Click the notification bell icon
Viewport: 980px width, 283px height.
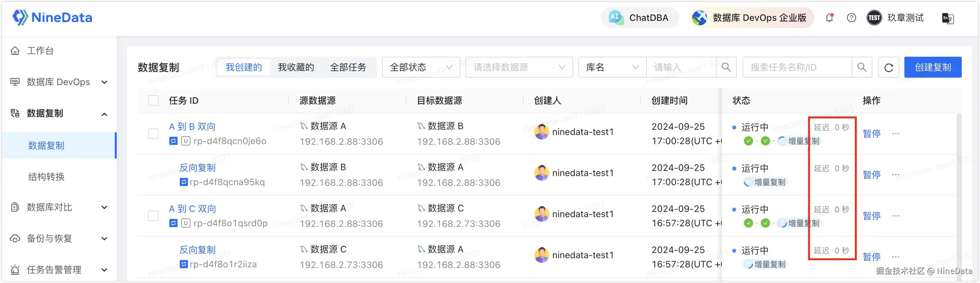pos(829,18)
